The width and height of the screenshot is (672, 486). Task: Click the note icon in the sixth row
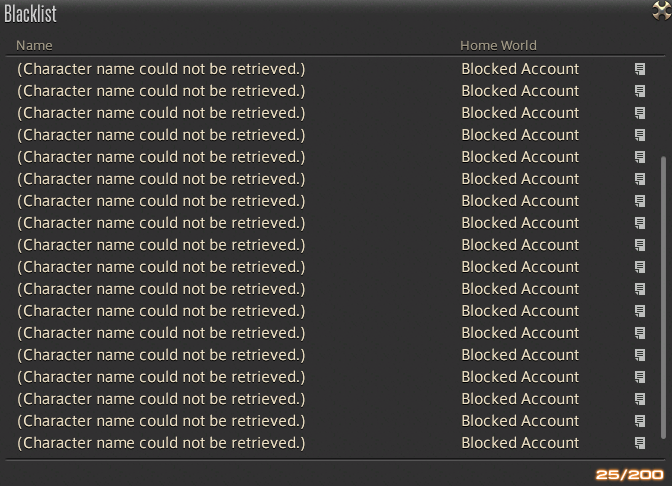pos(640,179)
